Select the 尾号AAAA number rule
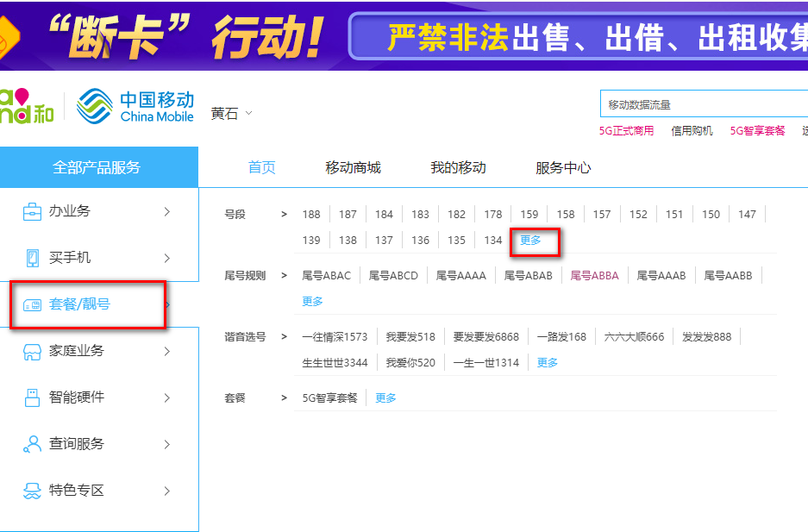808x532 pixels. coord(460,276)
